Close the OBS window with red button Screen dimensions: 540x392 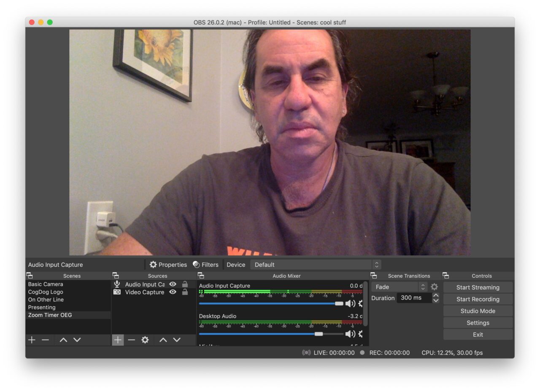[x=32, y=22]
